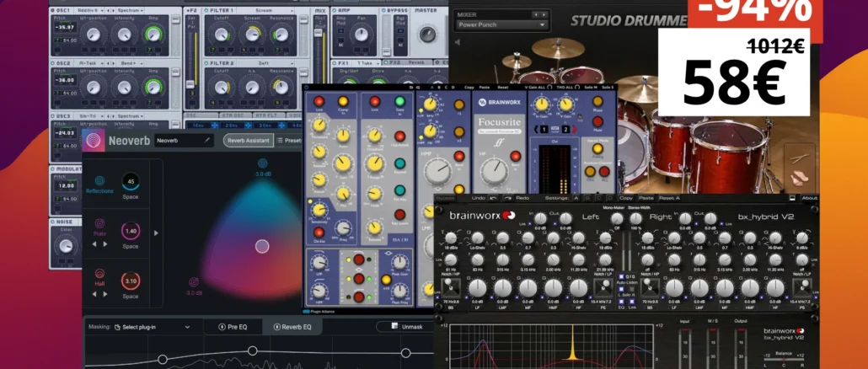Click the About button in bx_hybrid
The image size is (868, 369).
809,198
